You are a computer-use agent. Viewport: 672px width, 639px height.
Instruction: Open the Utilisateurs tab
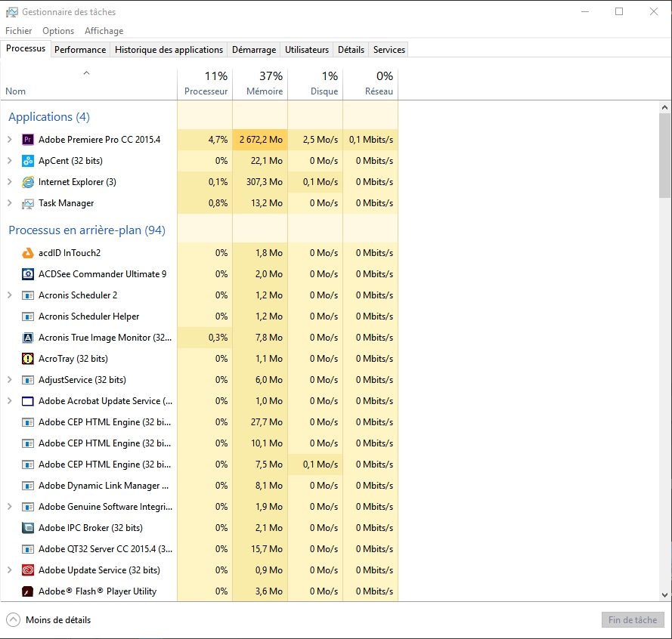(x=307, y=50)
